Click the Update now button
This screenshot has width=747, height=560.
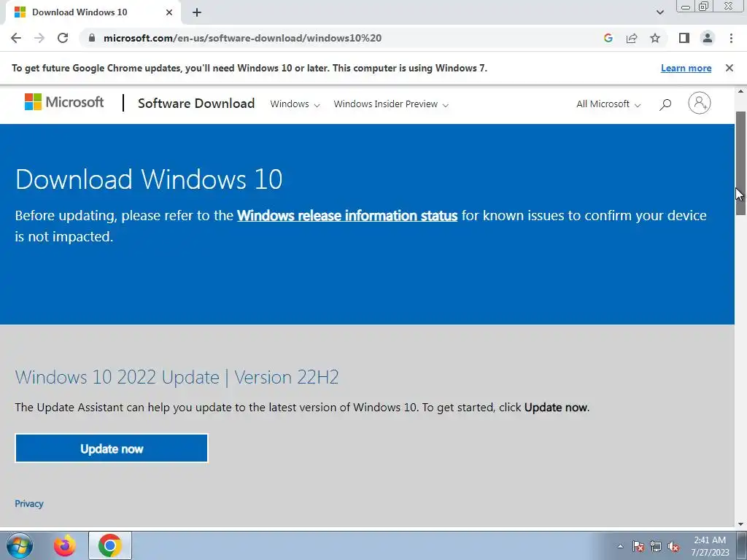tap(112, 448)
